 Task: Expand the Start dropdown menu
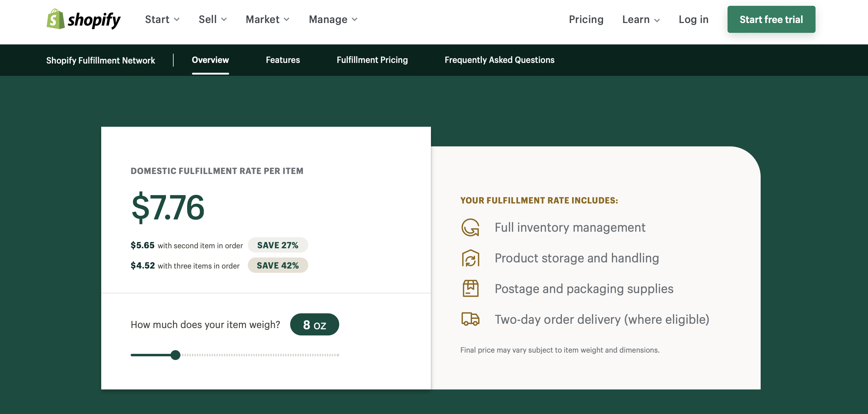tap(162, 20)
